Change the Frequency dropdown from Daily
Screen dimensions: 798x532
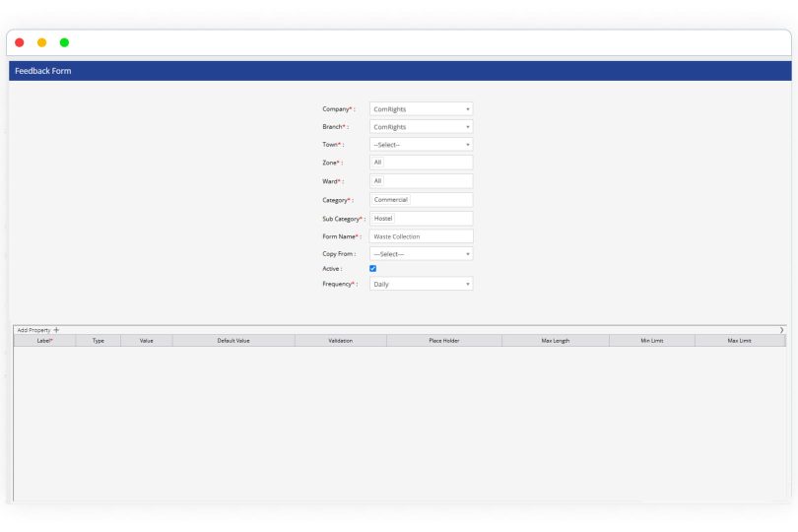coord(421,284)
